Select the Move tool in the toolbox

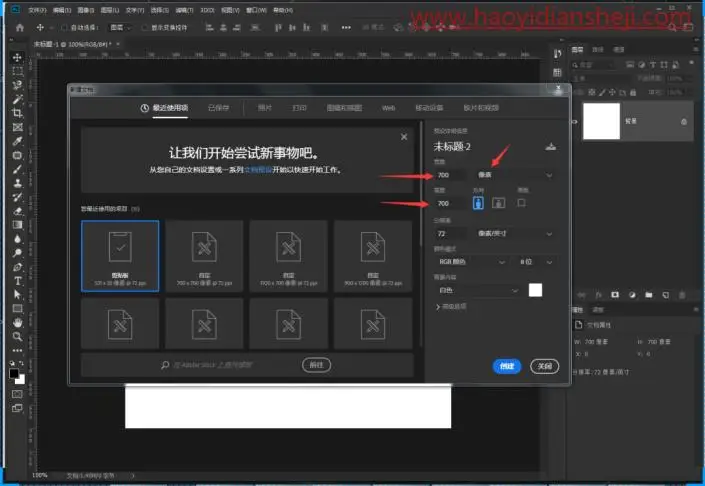click(17, 58)
